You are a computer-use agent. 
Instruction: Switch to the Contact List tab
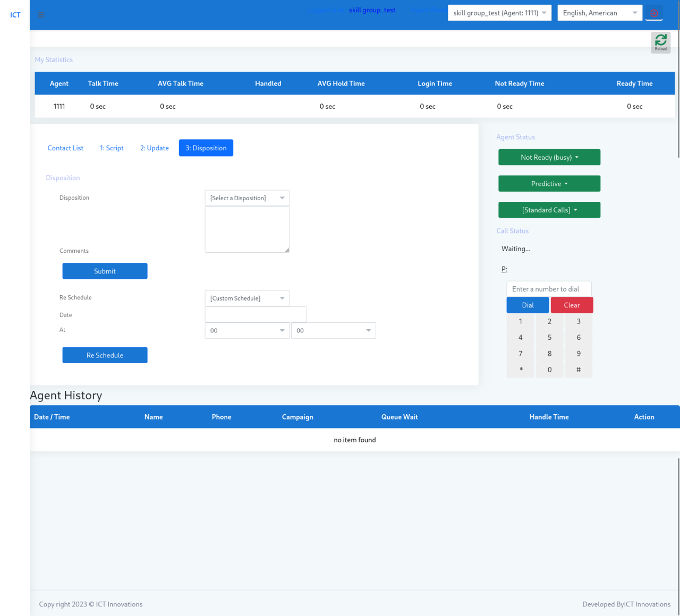[x=65, y=148]
